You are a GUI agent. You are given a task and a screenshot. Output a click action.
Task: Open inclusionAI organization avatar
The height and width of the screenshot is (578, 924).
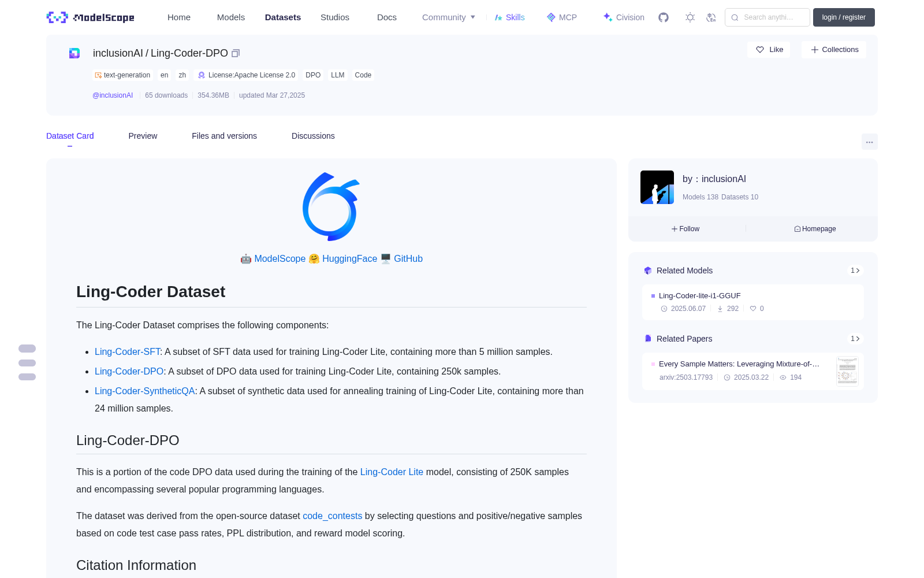(657, 187)
